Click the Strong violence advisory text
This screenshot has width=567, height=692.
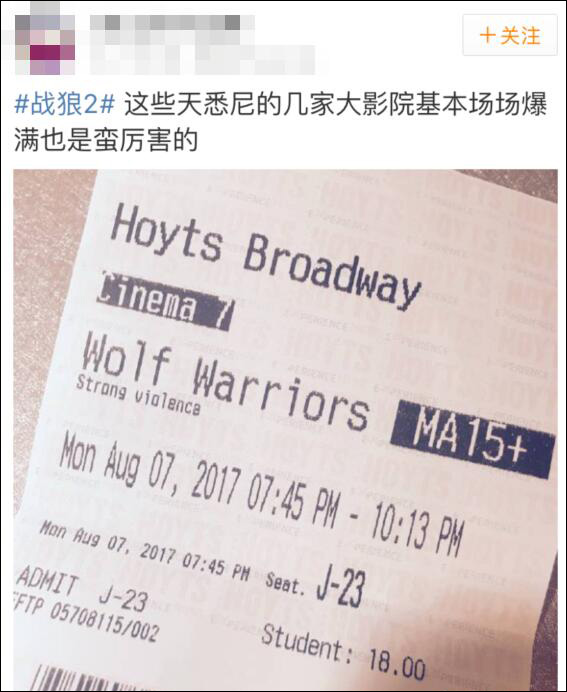138,395
